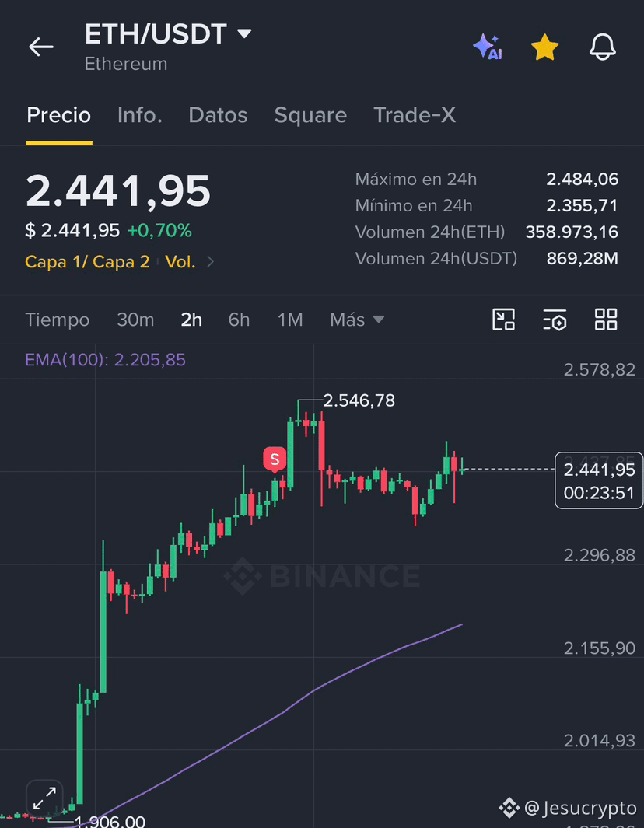Screen dimensions: 644x828
Task: Expand the ETH/USDT pair dropdown
Action: pyautogui.click(x=244, y=33)
